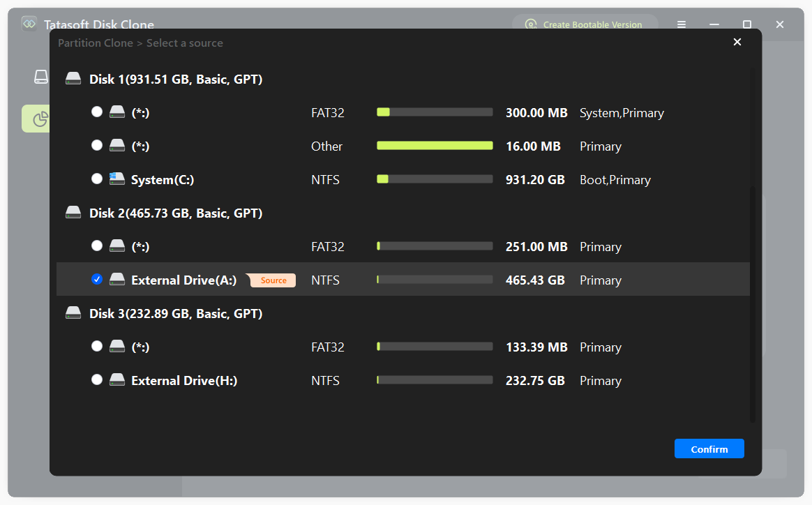Open Create Bootable Version
This screenshot has height=505, width=812.
pyautogui.click(x=585, y=24)
